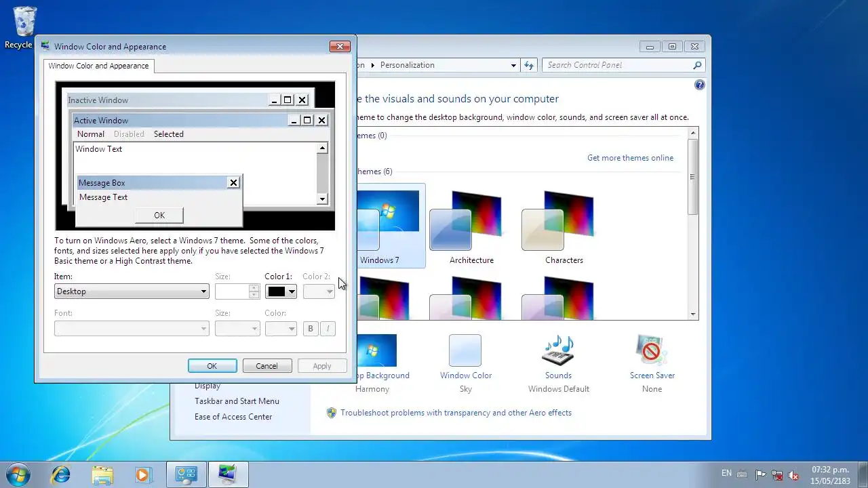Click the network tray icon
The height and width of the screenshot is (488, 868).
coord(777,474)
